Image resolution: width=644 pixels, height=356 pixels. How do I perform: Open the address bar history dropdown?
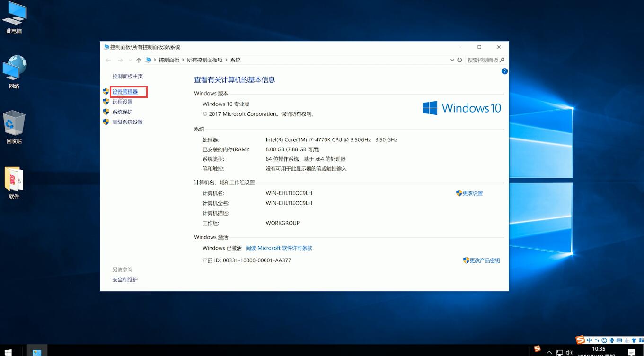click(x=452, y=60)
